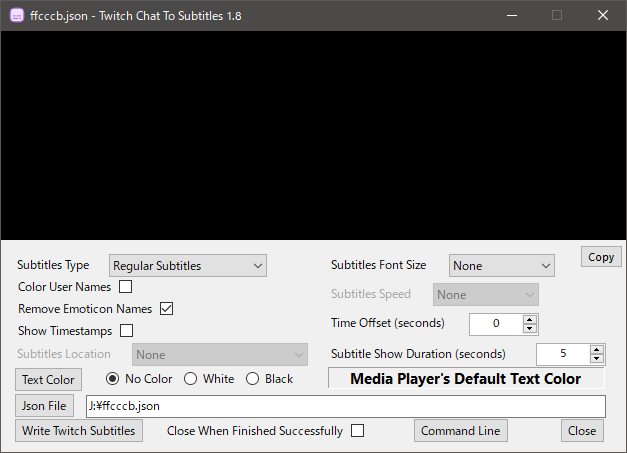Select the No Color radio button
627x453 pixels.
click(x=113, y=379)
